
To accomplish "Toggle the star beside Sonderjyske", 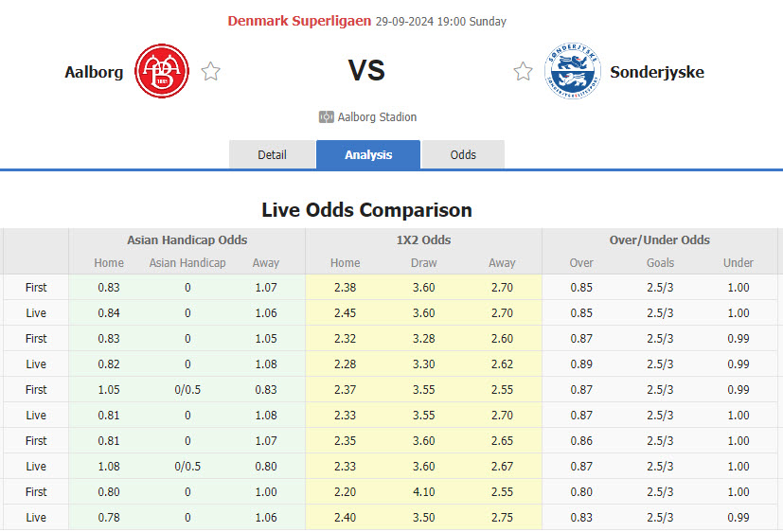I will click(523, 72).
